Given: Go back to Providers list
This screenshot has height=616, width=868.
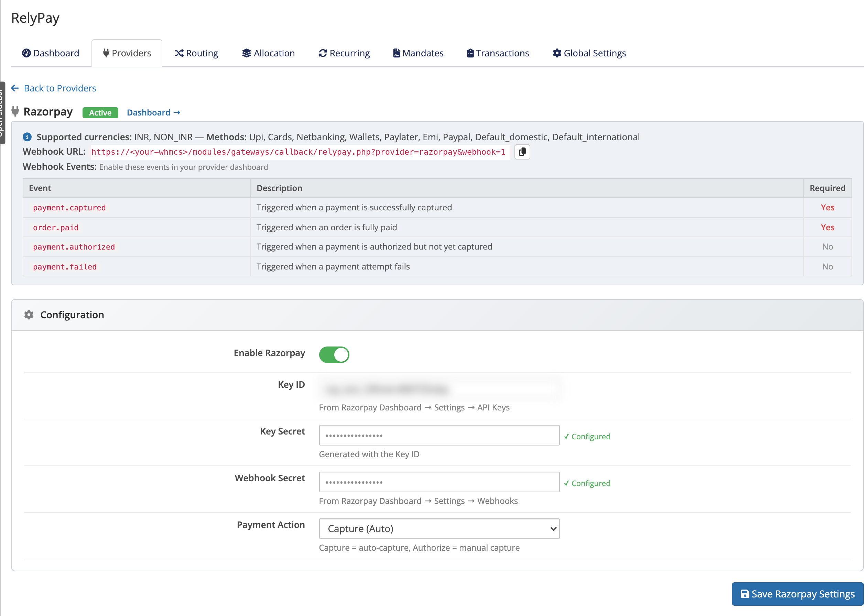Looking at the screenshot, I should 60,88.
